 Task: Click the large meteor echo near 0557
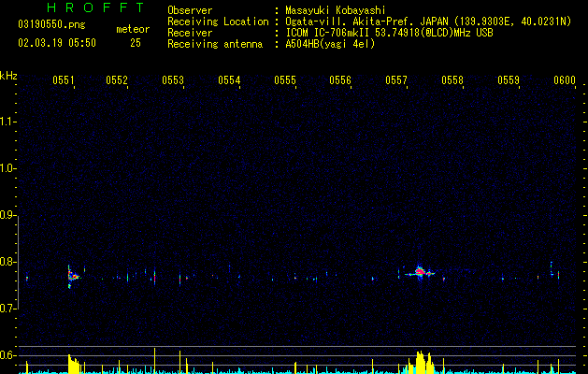(421, 271)
